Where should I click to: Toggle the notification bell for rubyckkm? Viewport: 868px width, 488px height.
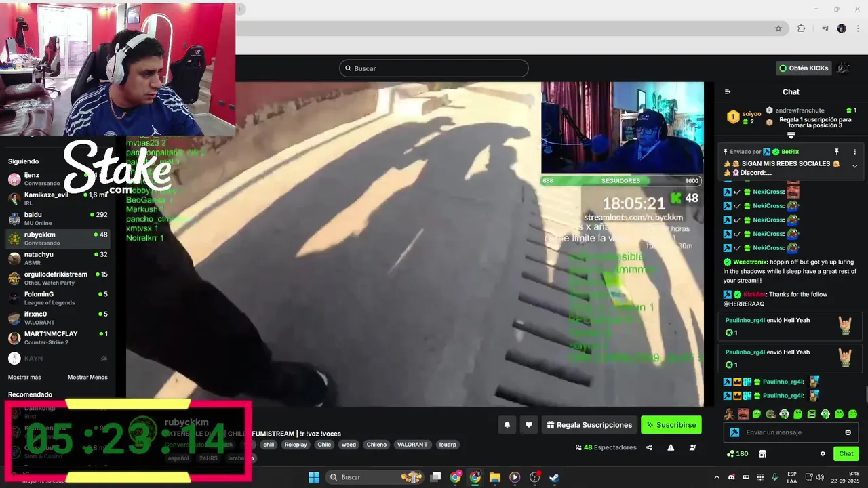[x=507, y=425]
